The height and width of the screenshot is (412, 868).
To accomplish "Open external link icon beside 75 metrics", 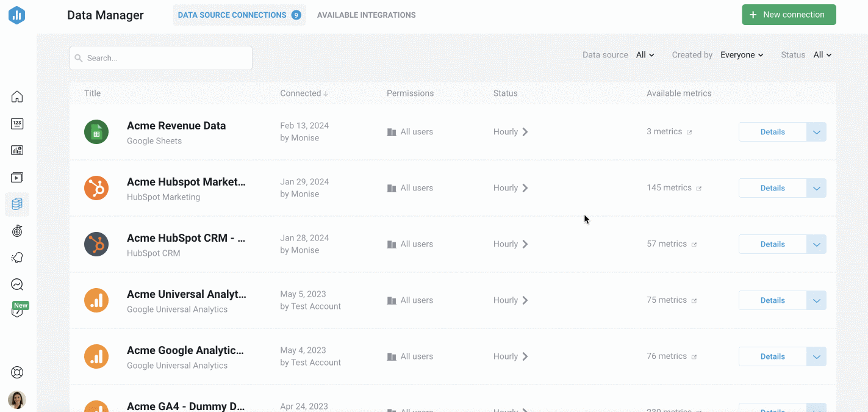I will 694,301.
